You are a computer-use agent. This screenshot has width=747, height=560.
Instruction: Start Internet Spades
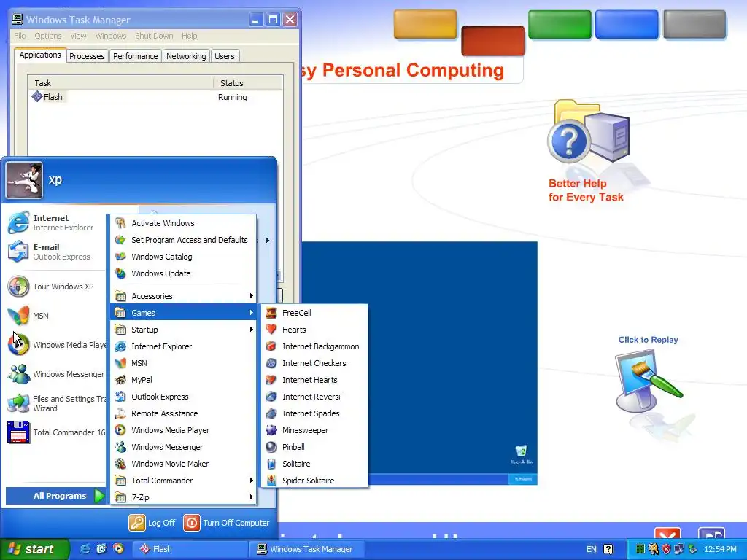[314, 413]
